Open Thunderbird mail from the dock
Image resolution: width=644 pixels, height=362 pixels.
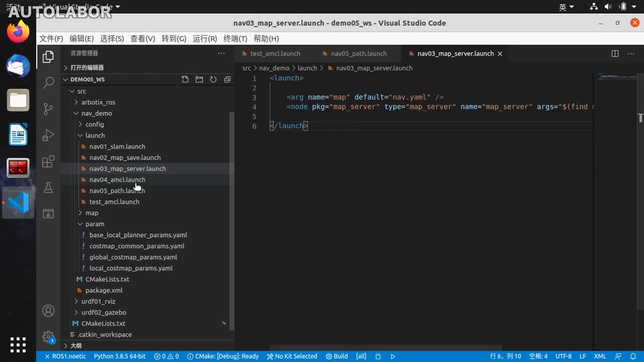pyautogui.click(x=18, y=65)
